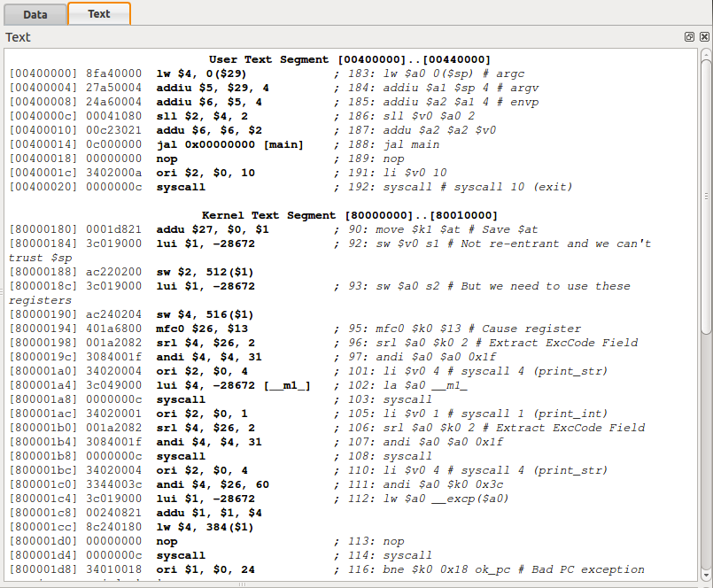Click the undock icon on the Text panel
713x588 pixels.
tap(688, 36)
